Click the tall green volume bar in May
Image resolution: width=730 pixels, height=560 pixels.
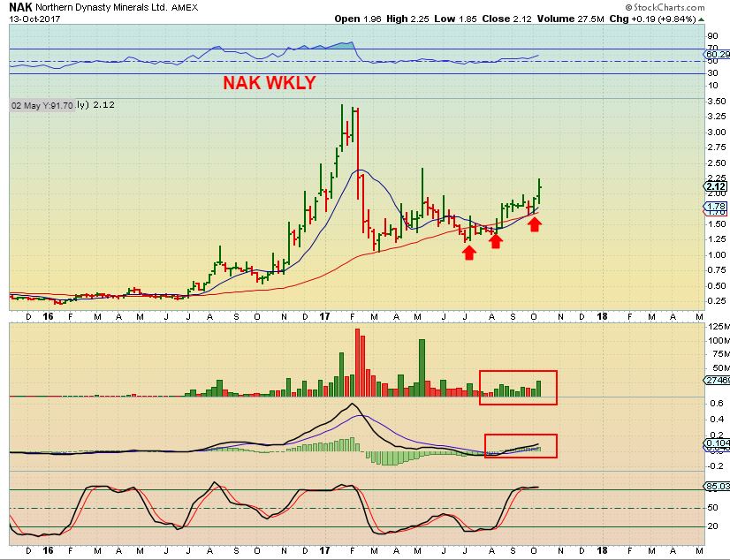422,367
